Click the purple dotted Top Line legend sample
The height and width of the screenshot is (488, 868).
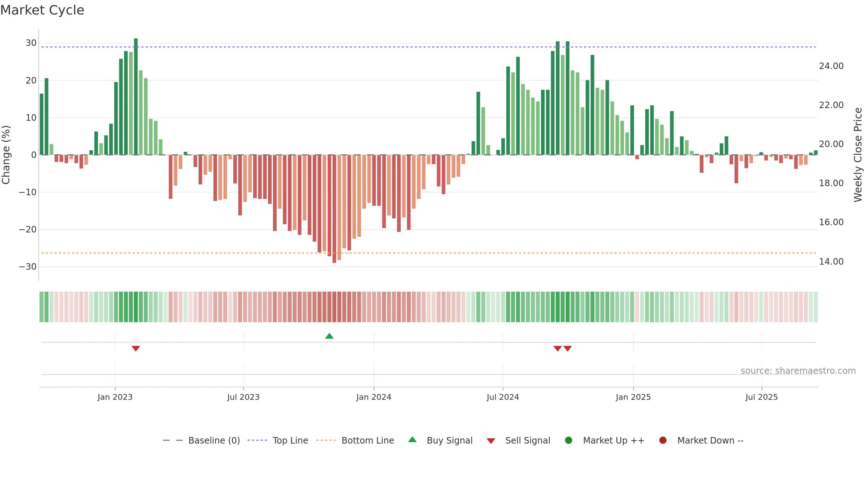[257, 440]
